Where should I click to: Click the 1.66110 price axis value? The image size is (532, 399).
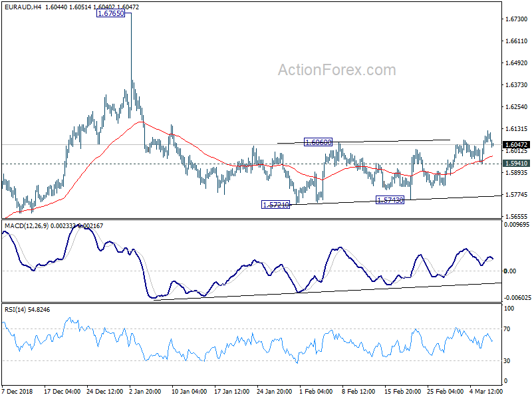pyautogui.click(x=517, y=41)
